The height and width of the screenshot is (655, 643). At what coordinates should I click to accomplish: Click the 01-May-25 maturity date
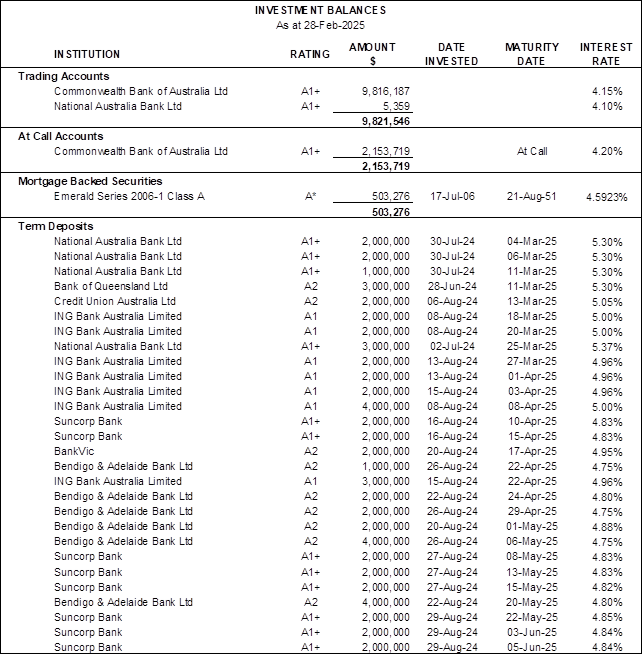pos(532,527)
